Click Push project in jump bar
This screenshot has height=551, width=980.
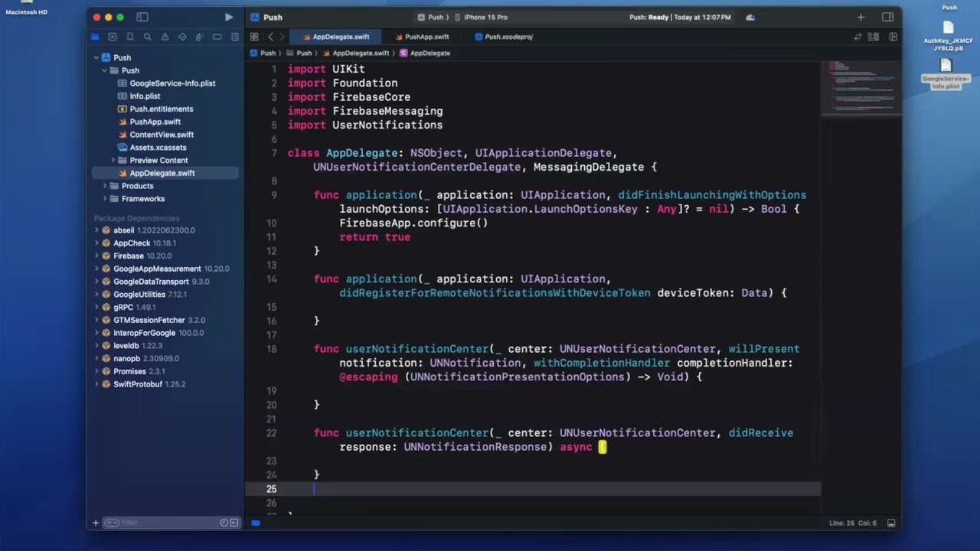pos(263,53)
